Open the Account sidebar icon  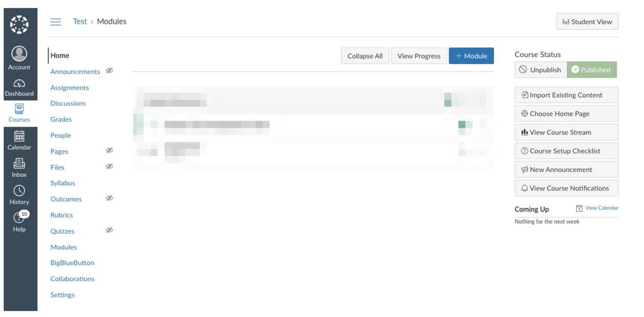[19, 54]
